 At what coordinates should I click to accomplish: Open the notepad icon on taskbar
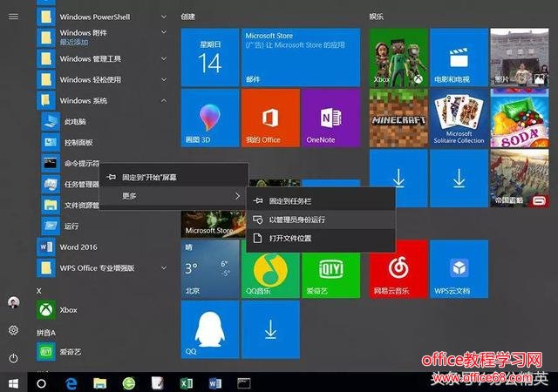pos(157,383)
